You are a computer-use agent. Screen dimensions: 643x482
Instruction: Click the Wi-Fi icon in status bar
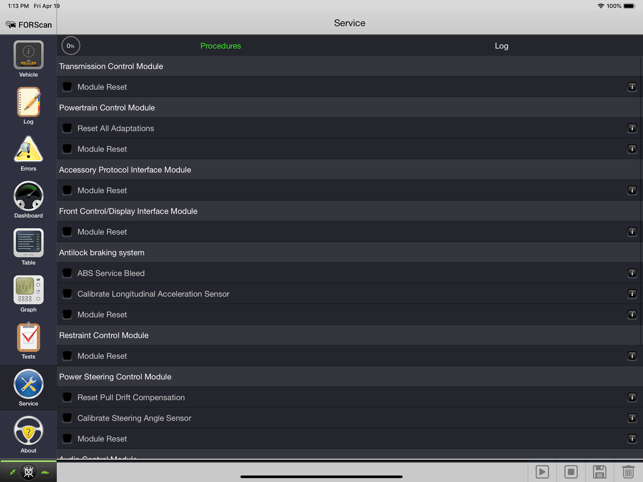point(601,6)
